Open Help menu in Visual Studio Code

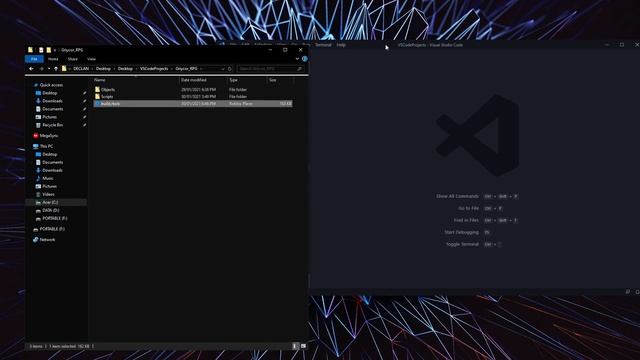click(341, 45)
